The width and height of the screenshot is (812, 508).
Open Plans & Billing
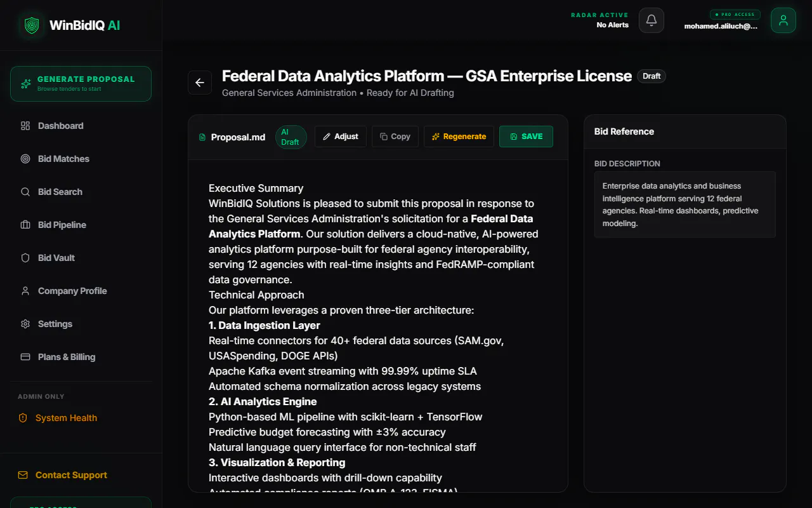coord(67,357)
